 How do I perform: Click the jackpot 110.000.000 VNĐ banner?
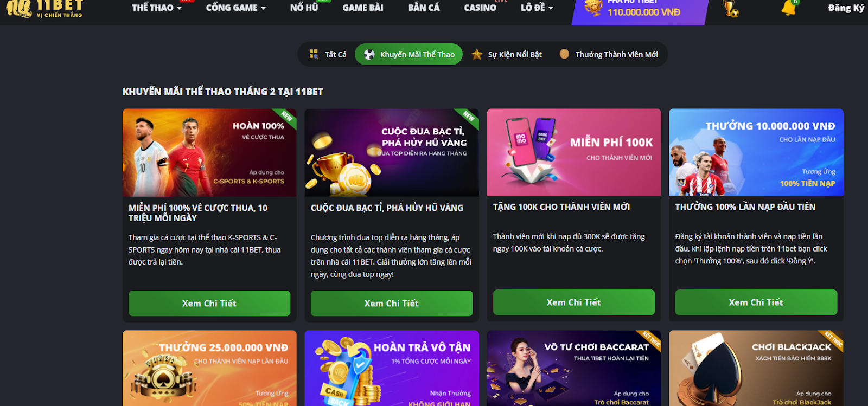click(x=640, y=10)
